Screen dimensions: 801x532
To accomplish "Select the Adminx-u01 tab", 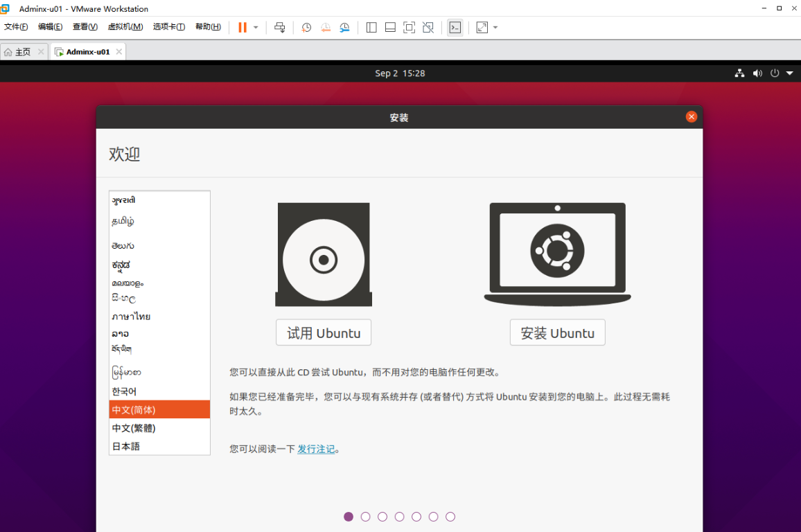I will (88, 51).
